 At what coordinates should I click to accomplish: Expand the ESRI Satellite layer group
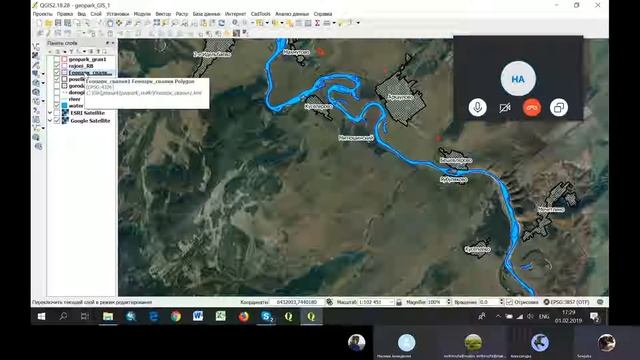50,113
